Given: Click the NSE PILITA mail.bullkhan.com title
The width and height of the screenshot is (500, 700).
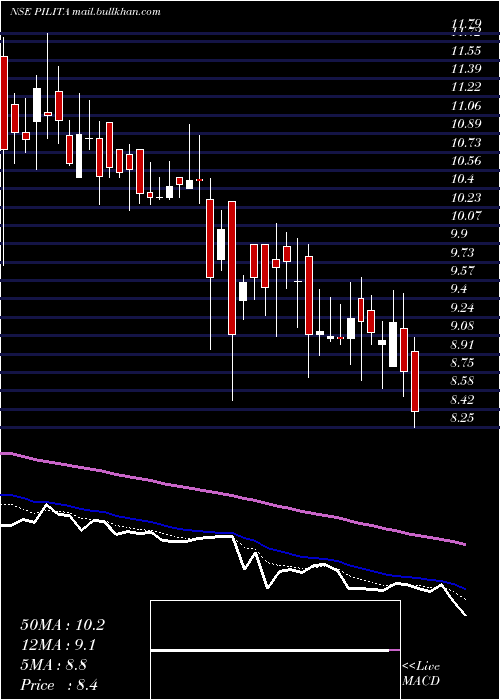Looking at the screenshot, I should click(x=85, y=12).
